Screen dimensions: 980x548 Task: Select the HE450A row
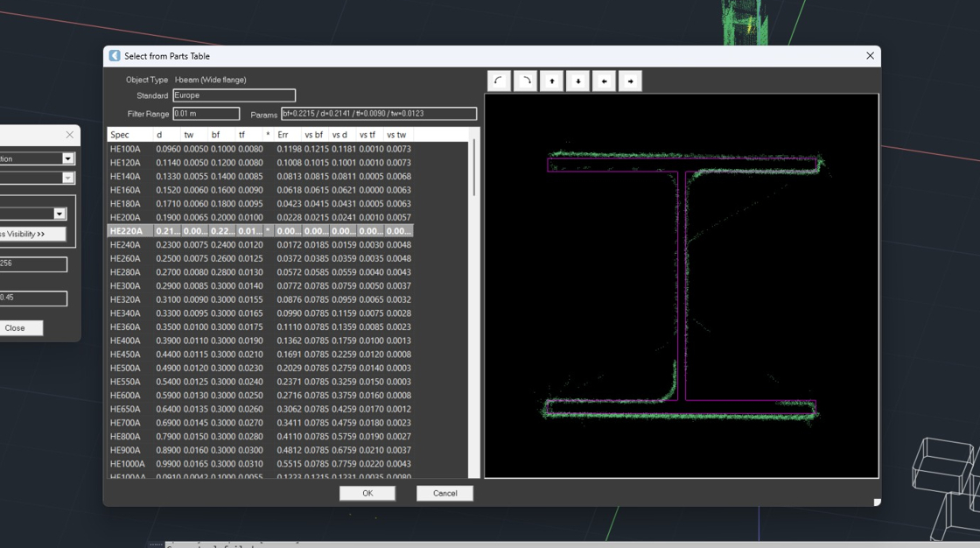pos(260,354)
